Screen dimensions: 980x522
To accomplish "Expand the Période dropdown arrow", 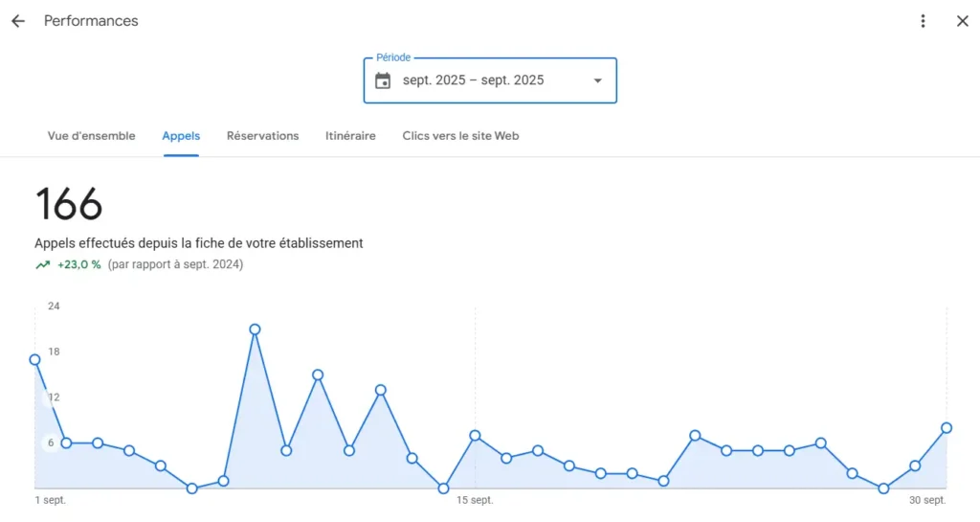I will pos(598,80).
